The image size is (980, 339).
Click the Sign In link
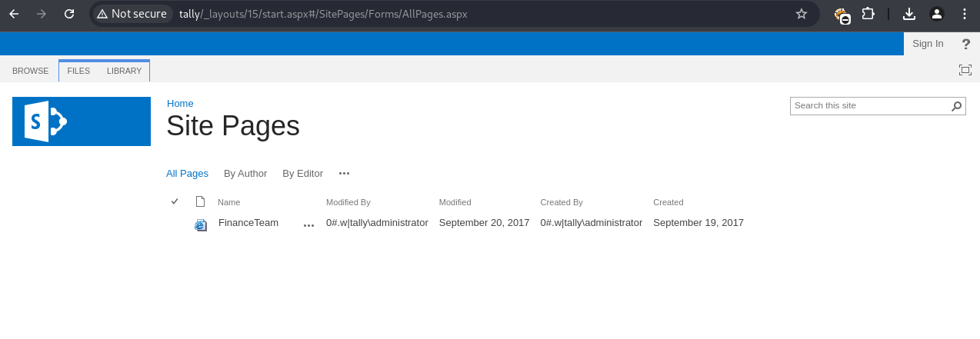tap(928, 44)
